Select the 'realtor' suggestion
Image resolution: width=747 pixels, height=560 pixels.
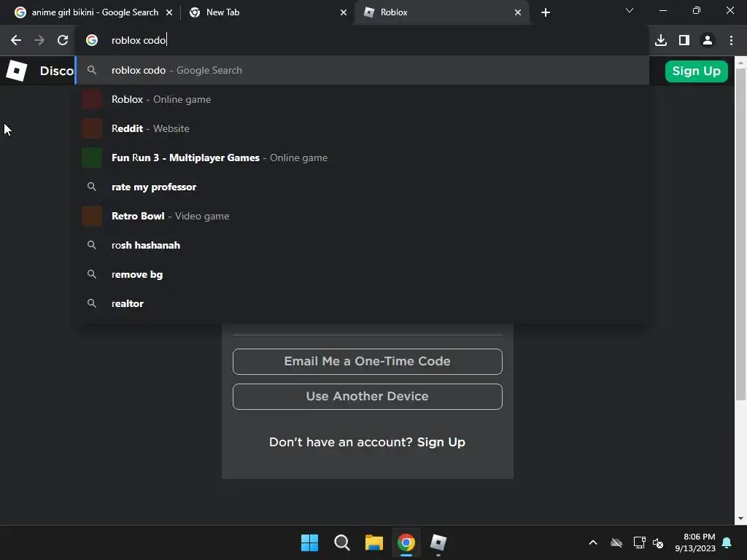point(362,303)
